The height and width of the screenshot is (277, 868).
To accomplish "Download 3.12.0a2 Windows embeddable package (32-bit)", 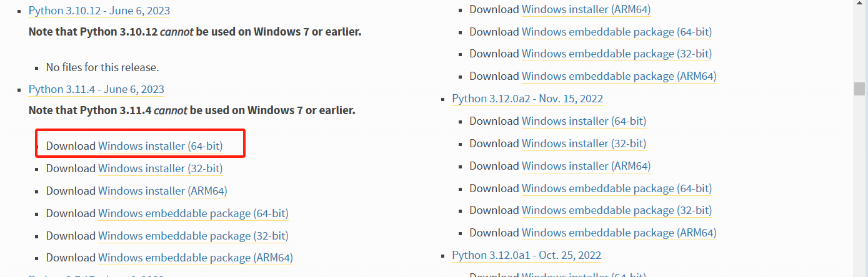I will (x=617, y=210).
